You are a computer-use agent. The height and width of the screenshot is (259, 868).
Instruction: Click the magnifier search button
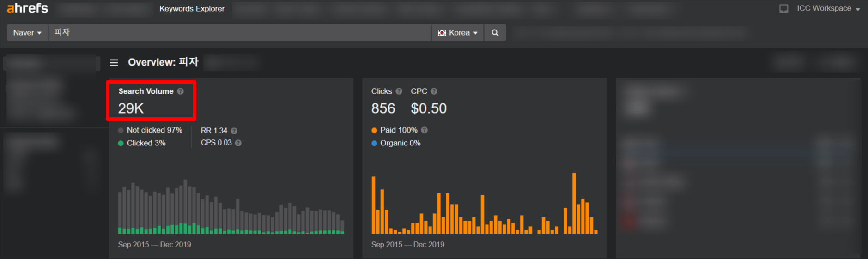[x=495, y=33]
